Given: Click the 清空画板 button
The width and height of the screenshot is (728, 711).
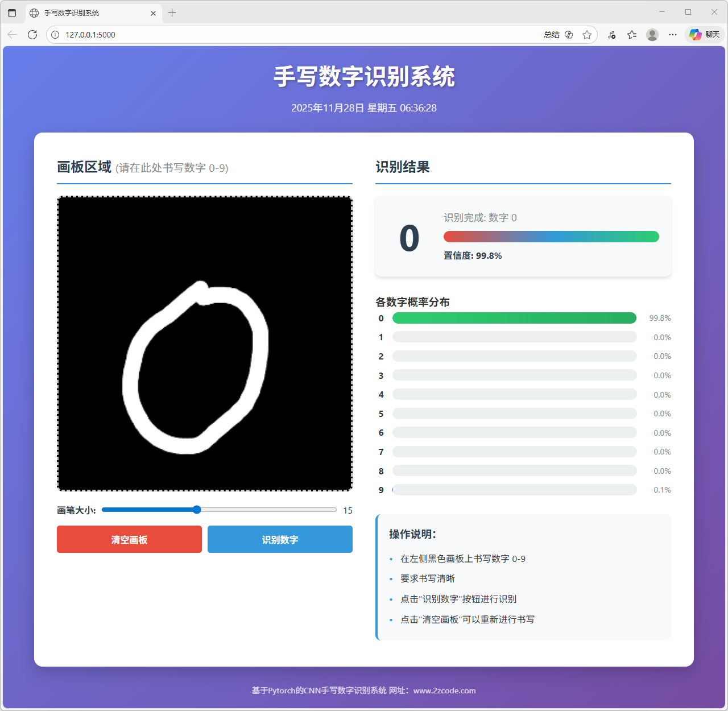Looking at the screenshot, I should pos(129,539).
